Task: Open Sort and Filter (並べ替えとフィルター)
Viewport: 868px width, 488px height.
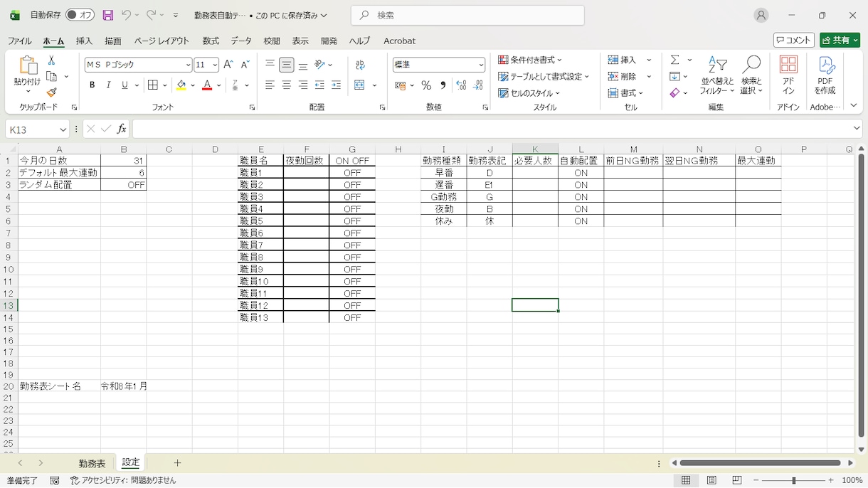Action: (717, 75)
